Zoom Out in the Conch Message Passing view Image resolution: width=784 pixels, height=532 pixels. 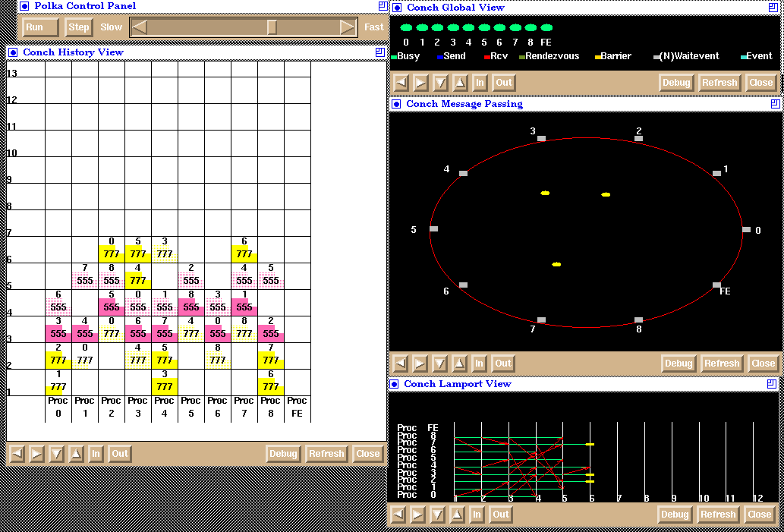(x=502, y=364)
